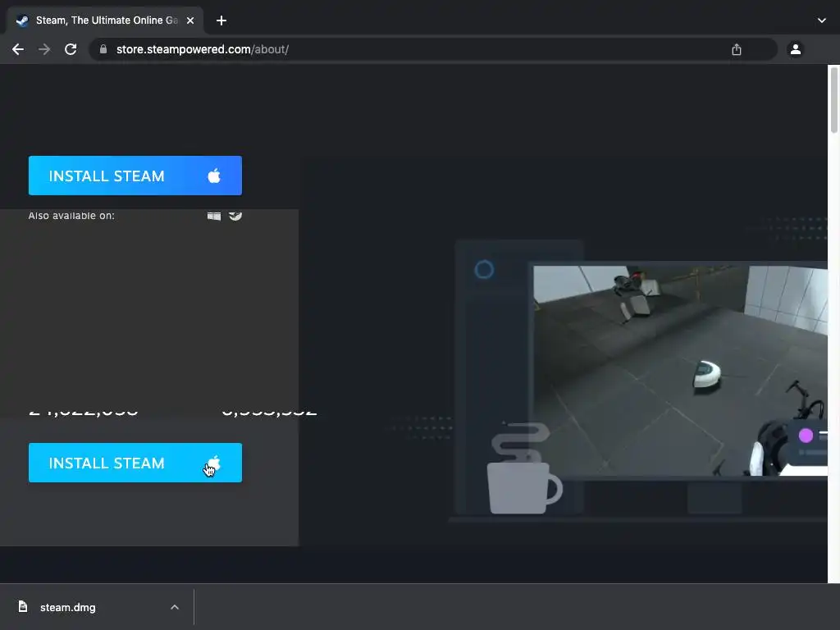Viewport: 840px width, 630px height.
Task: Go forward to the next page
Action: click(x=44, y=49)
